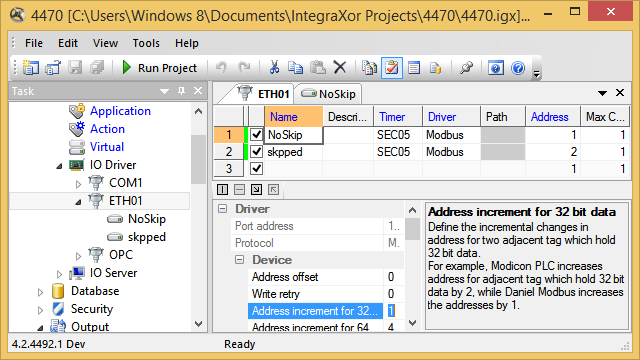The height and width of the screenshot is (360, 640).
Task: Click the highlighted checklist clipboard toolbar icon
Action: pos(392,68)
